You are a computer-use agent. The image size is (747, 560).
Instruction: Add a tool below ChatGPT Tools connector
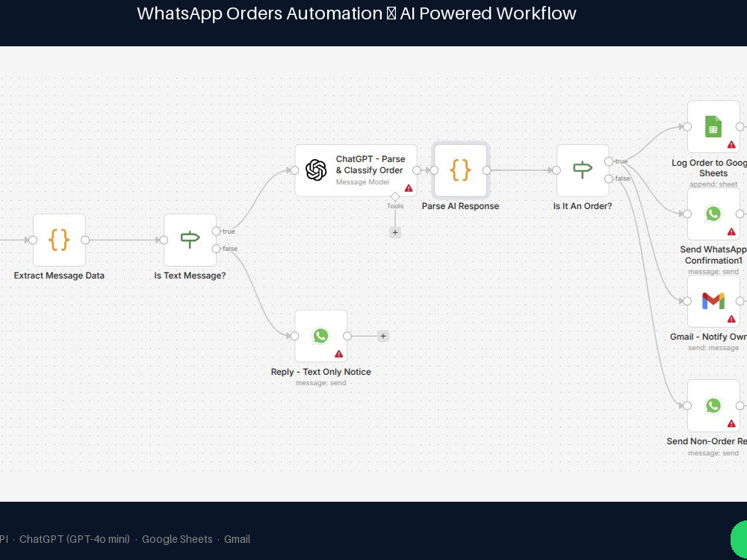(395, 232)
